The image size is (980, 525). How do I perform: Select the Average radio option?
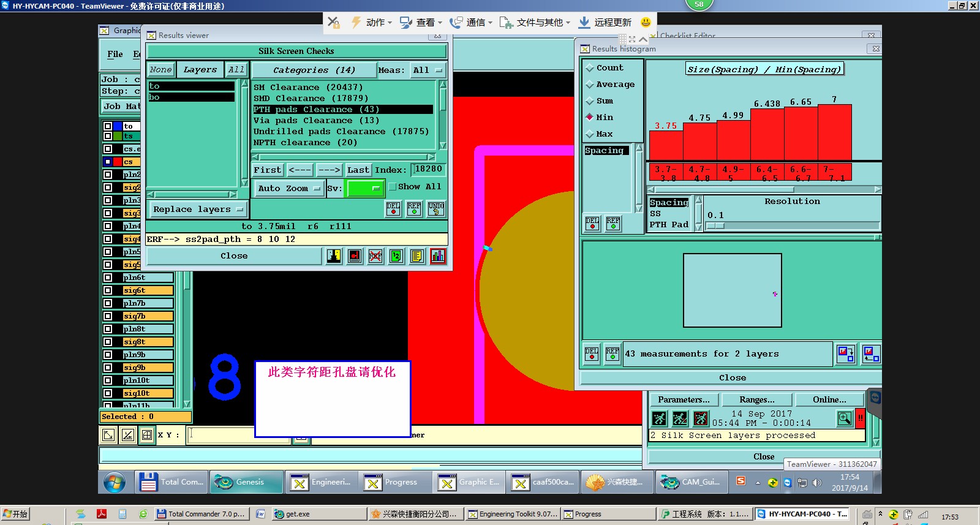coord(610,85)
